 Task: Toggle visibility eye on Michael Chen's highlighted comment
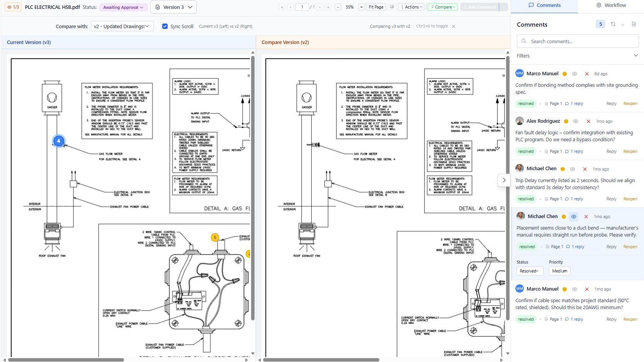pos(573,217)
